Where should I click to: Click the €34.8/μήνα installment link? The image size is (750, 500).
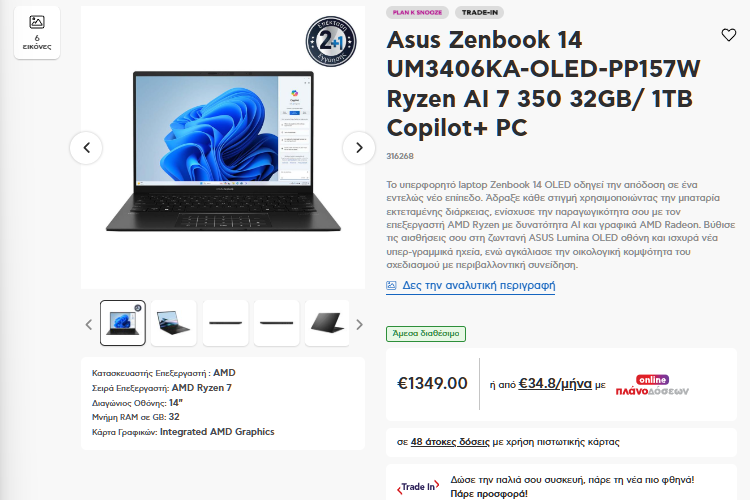point(555,384)
